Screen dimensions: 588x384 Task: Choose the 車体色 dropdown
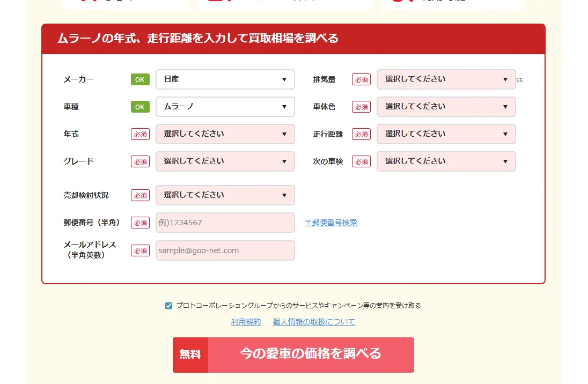pos(446,107)
